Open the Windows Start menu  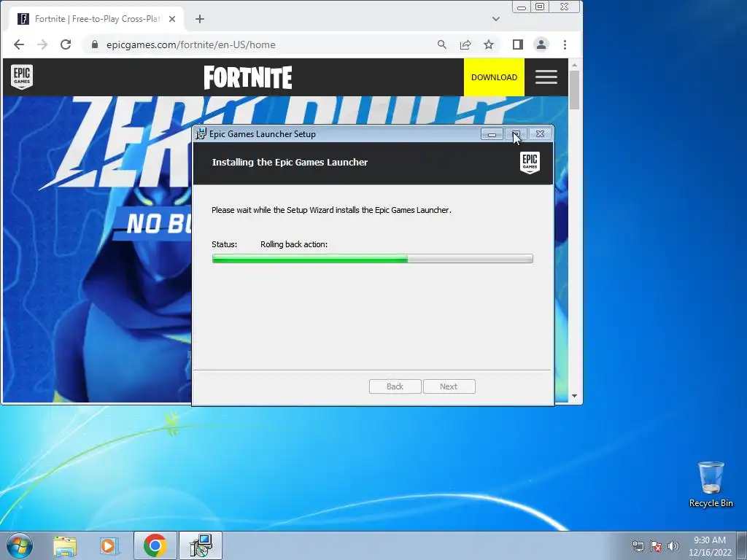pos(20,545)
